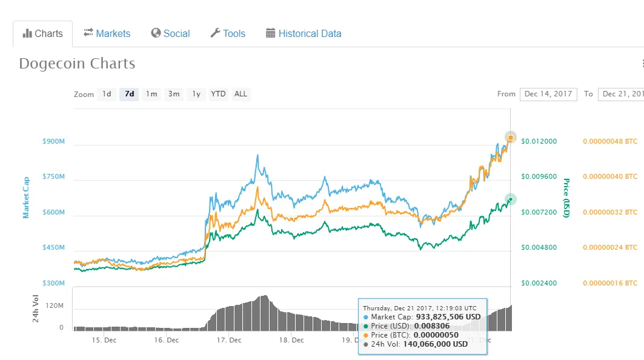
Task: Click the 16. Dec date label
Action: coord(167,340)
